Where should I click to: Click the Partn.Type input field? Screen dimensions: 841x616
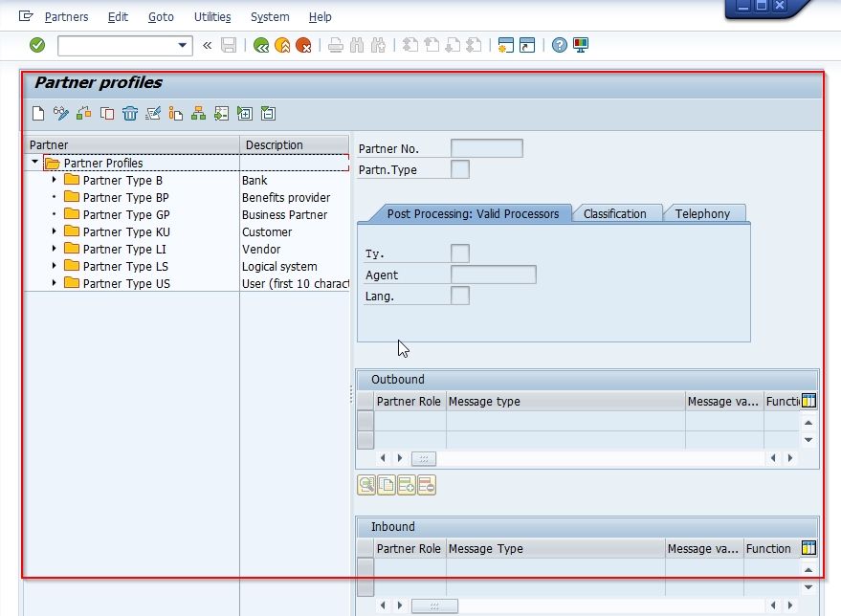point(460,169)
